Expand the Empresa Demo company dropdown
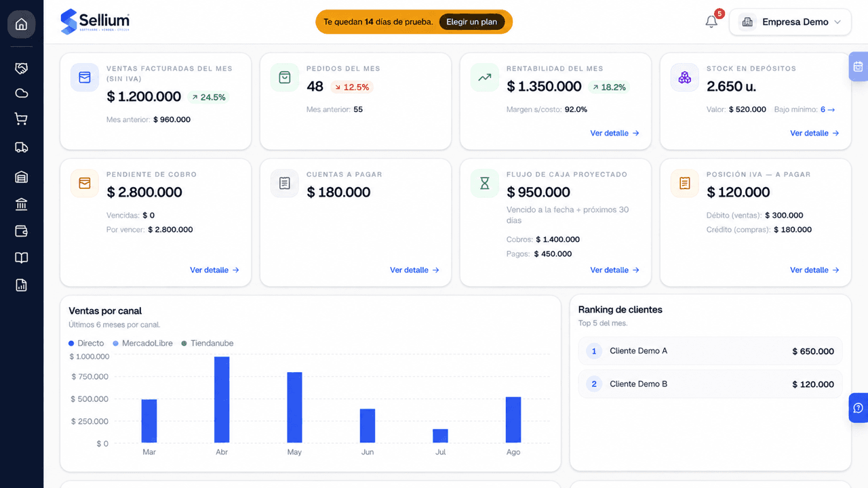The image size is (868, 488). point(791,22)
